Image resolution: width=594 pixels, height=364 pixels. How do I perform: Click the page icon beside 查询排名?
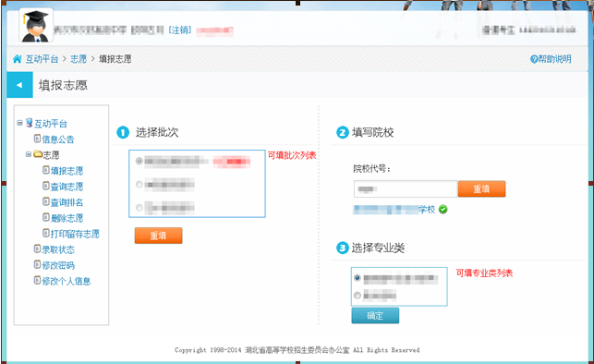46,201
